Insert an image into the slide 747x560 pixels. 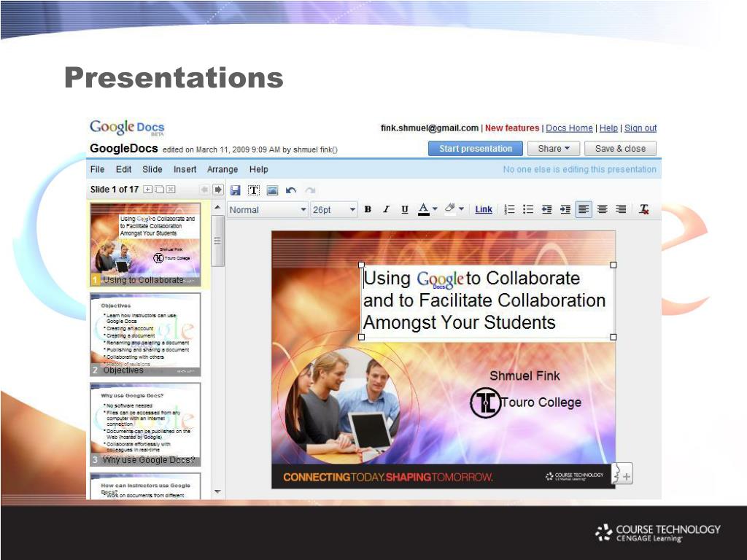point(273,190)
